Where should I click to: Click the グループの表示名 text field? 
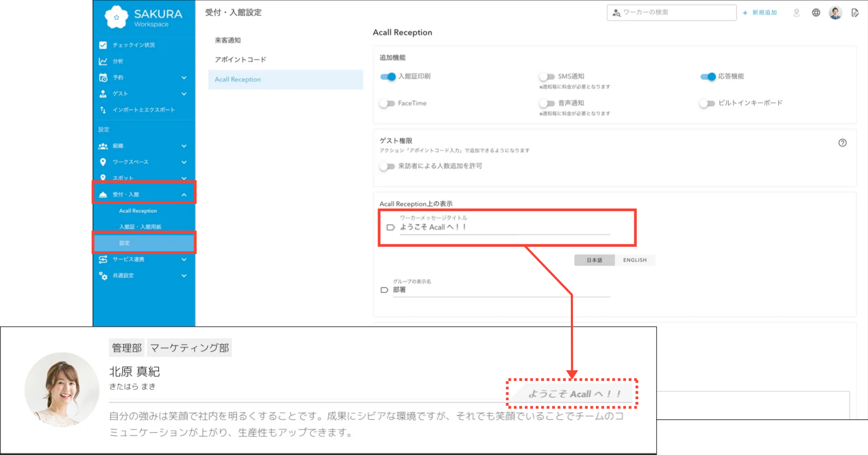pyautogui.click(x=501, y=290)
